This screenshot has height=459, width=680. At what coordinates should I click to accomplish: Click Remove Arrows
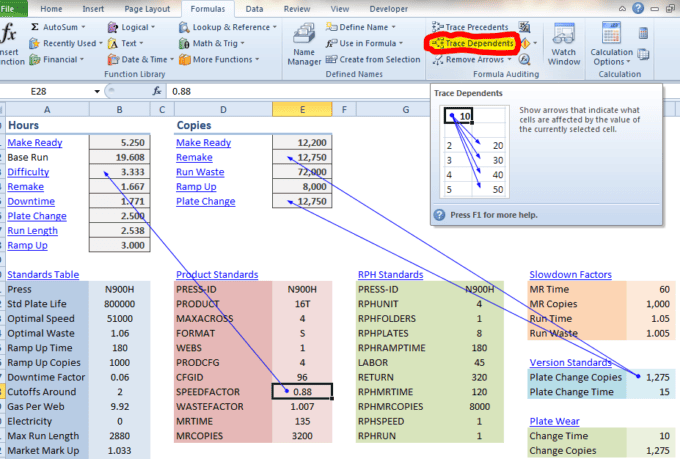tap(468, 59)
